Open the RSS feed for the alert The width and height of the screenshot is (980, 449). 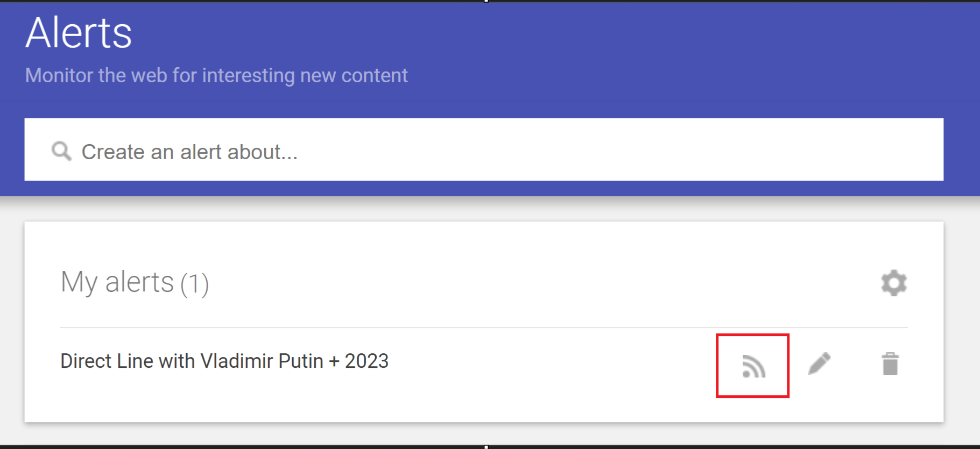click(x=753, y=366)
